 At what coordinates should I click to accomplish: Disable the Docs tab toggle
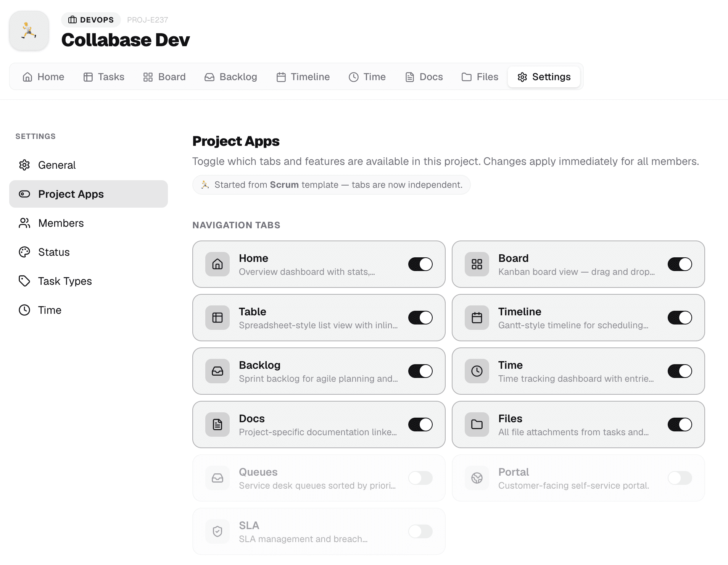[420, 425]
